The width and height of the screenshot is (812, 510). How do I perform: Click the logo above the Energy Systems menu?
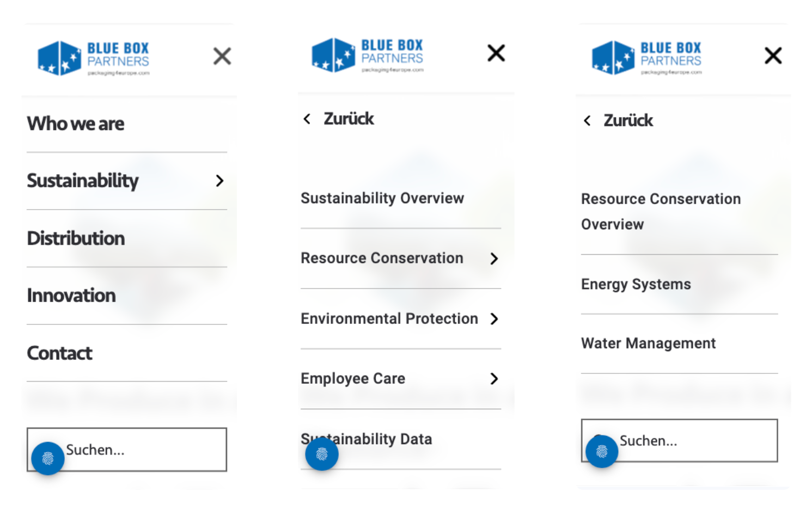point(647,58)
